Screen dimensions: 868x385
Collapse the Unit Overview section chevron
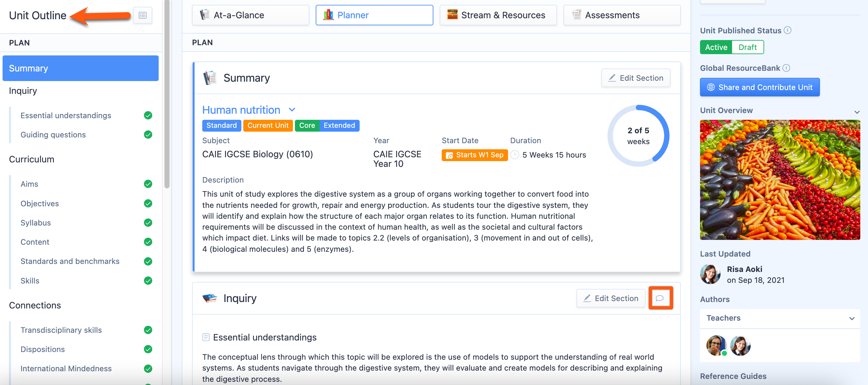[x=856, y=112]
